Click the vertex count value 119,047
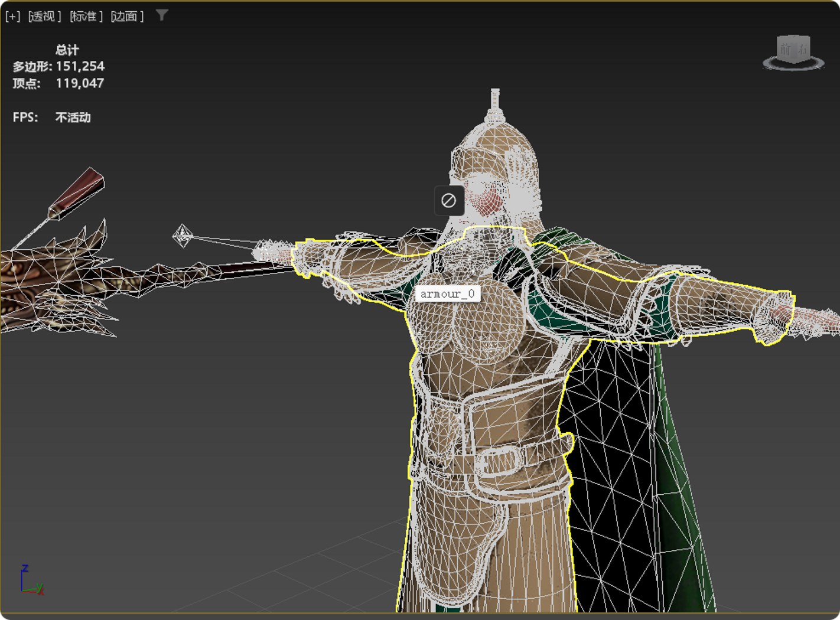Screen dimensions: 840x620 point(80,83)
